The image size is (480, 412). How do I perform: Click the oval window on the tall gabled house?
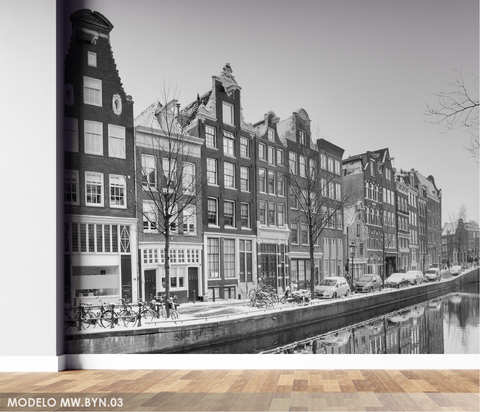(117, 104)
